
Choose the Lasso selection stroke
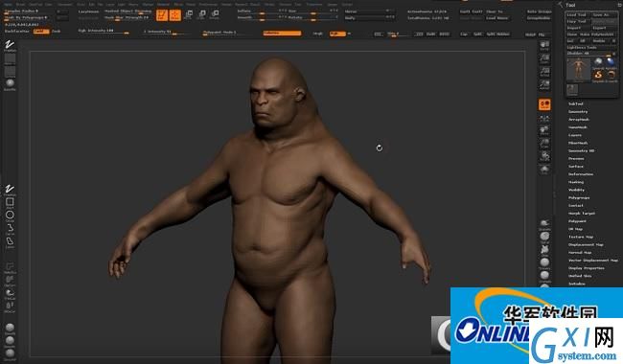tap(10, 242)
